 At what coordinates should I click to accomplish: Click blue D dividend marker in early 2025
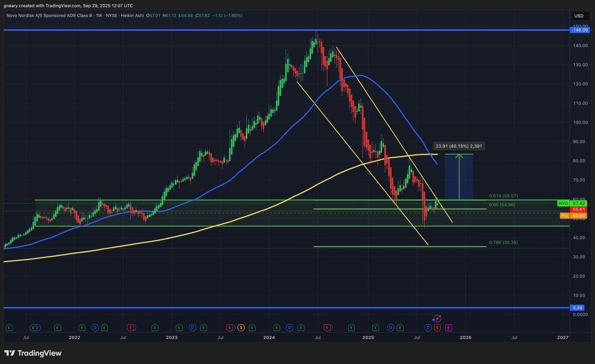pyautogui.click(x=391, y=328)
